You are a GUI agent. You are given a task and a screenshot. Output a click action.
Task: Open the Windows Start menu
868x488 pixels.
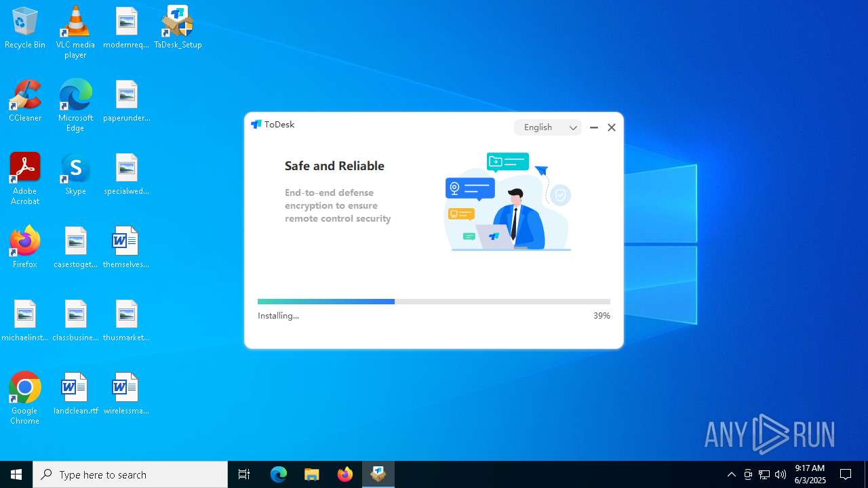[16, 474]
